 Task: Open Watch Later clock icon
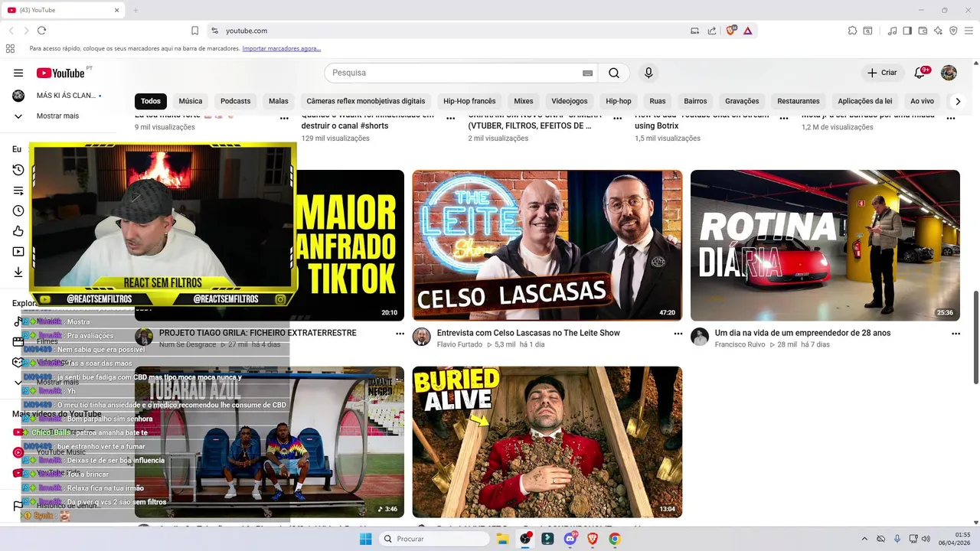18,210
